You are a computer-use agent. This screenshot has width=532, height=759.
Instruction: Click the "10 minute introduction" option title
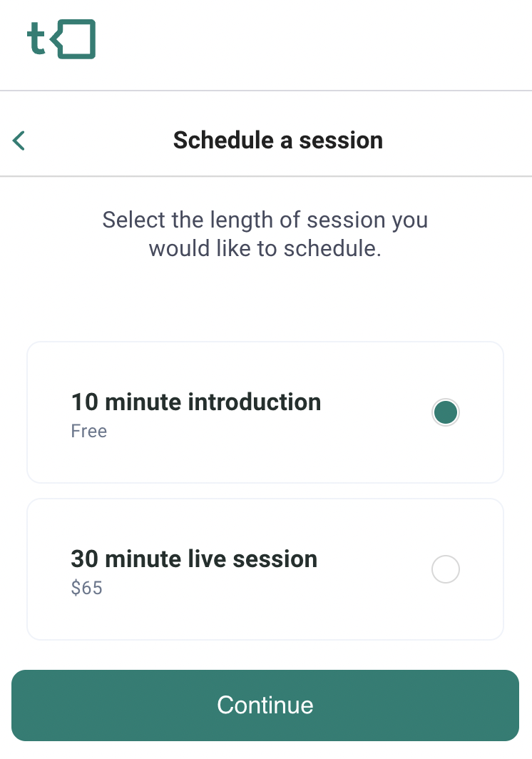pyautogui.click(x=196, y=402)
